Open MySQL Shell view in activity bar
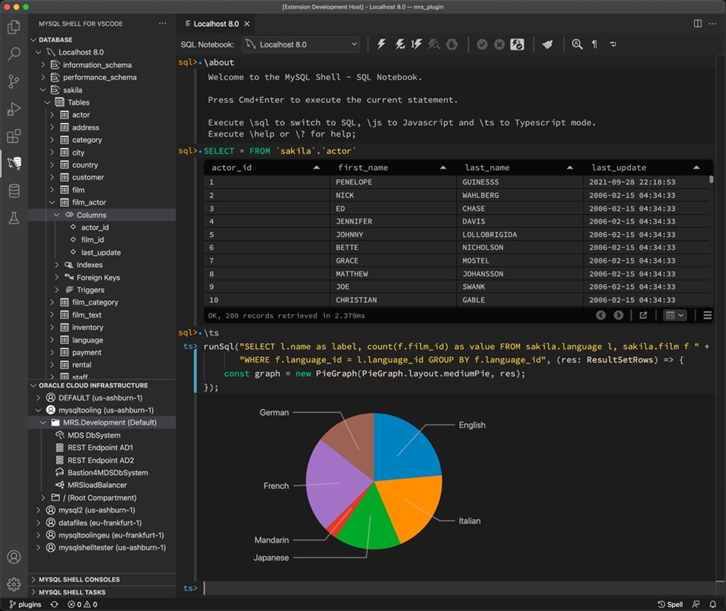Screen dimensions: 726x611 pos(14,163)
